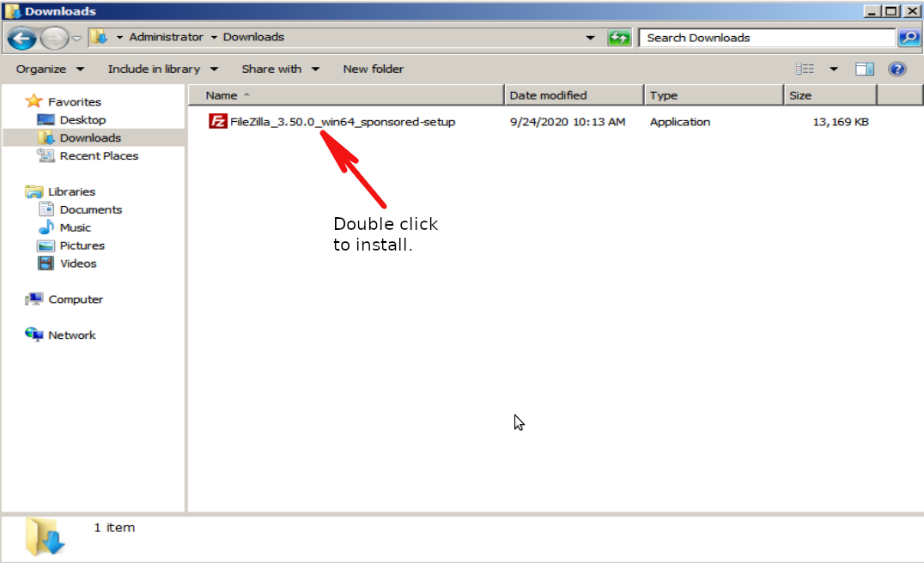The height and width of the screenshot is (563, 924).
Task: Select Network in the navigation pane
Action: [72, 336]
